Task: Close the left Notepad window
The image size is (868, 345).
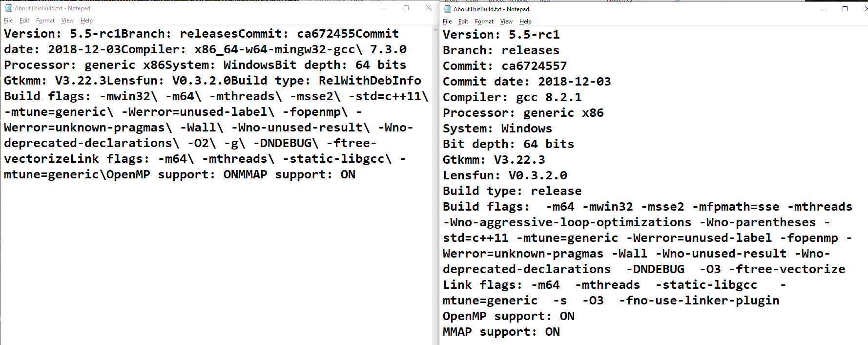Action: point(428,8)
